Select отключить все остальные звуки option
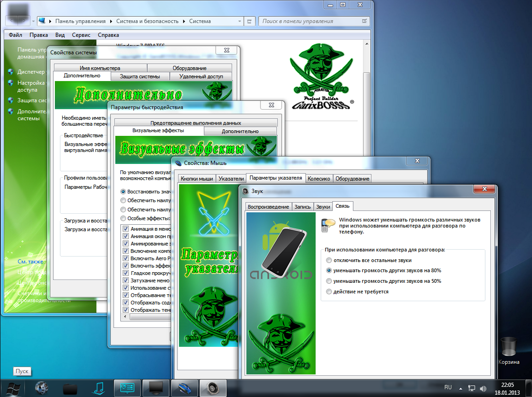This screenshot has width=532, height=397. (x=329, y=260)
